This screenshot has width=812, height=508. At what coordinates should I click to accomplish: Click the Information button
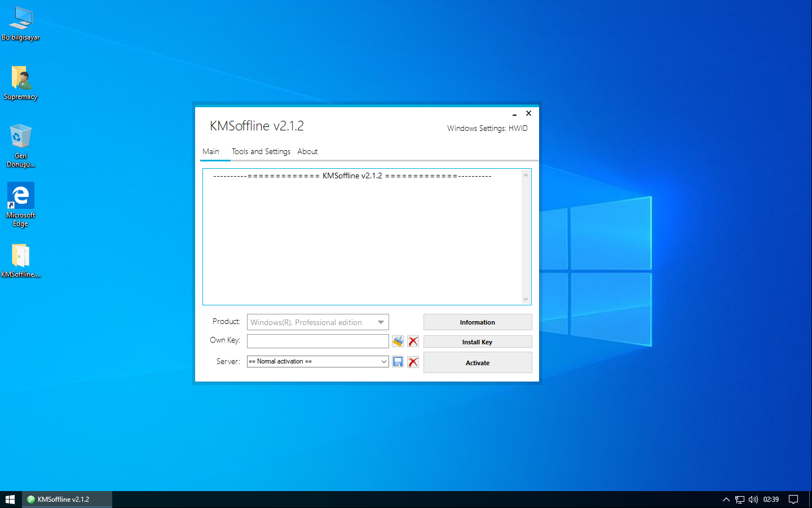click(478, 322)
